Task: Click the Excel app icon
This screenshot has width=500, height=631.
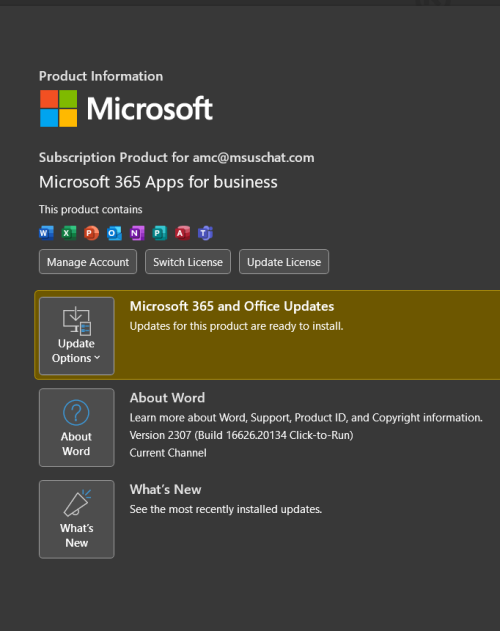Action: (69, 233)
